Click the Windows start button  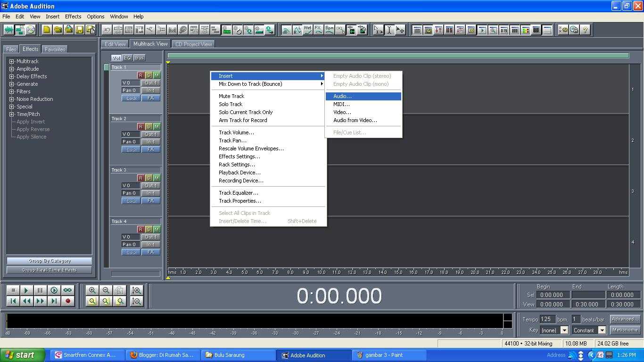(23, 355)
